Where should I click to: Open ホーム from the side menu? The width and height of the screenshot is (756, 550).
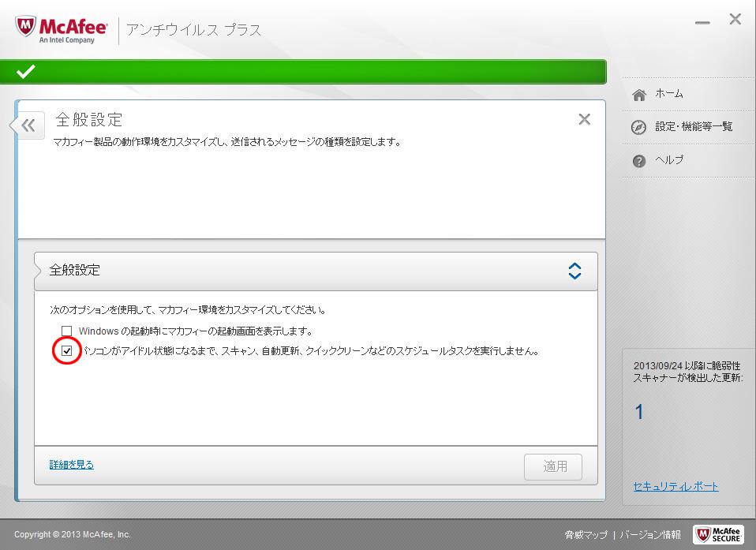click(x=668, y=94)
